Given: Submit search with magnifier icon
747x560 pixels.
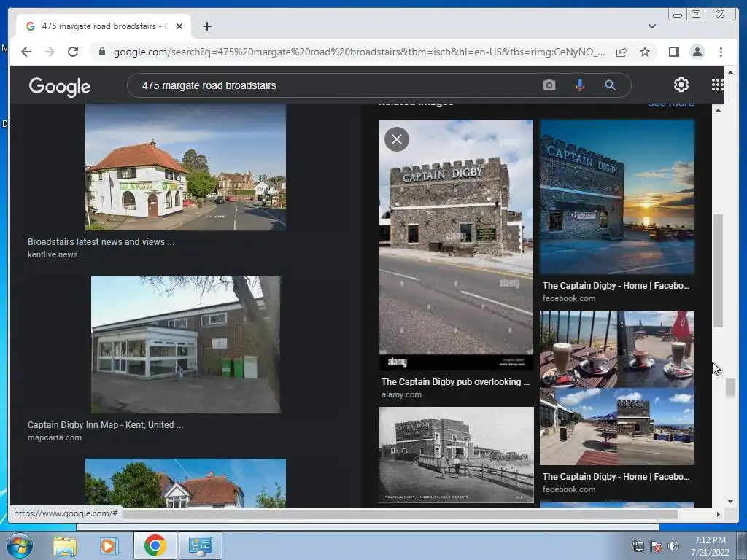Looking at the screenshot, I should (x=610, y=85).
